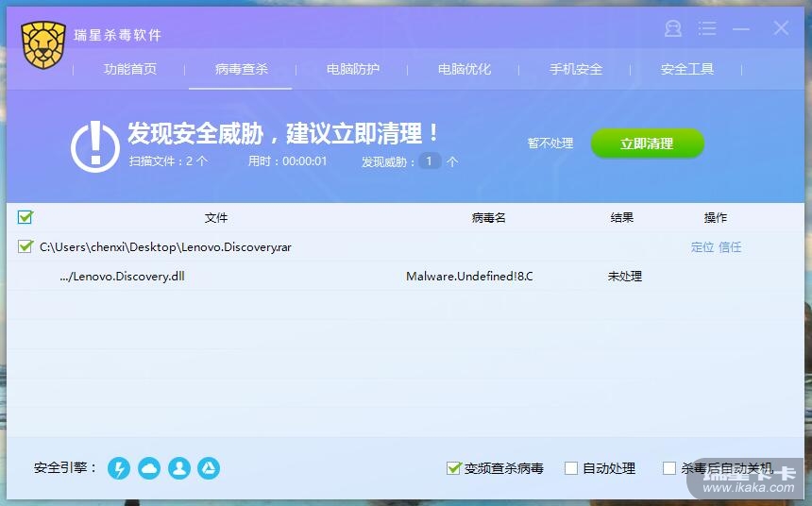This screenshot has width=812, height=506.
Task: Click the 发现安全威胁 headline message
Action: [x=282, y=133]
